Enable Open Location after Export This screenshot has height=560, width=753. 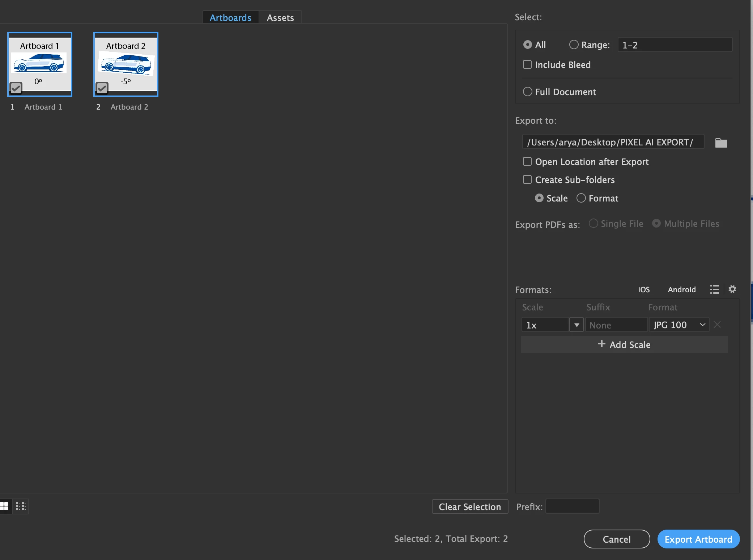(527, 162)
